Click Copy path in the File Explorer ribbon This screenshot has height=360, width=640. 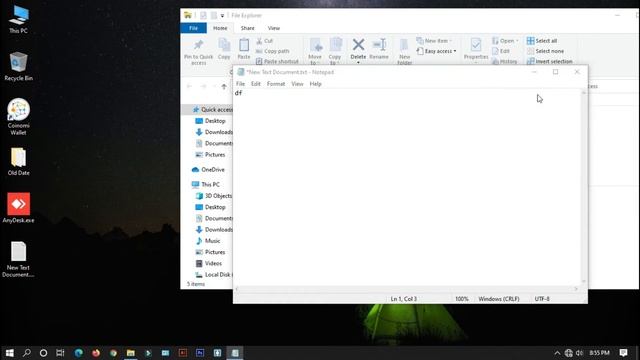pos(272,51)
